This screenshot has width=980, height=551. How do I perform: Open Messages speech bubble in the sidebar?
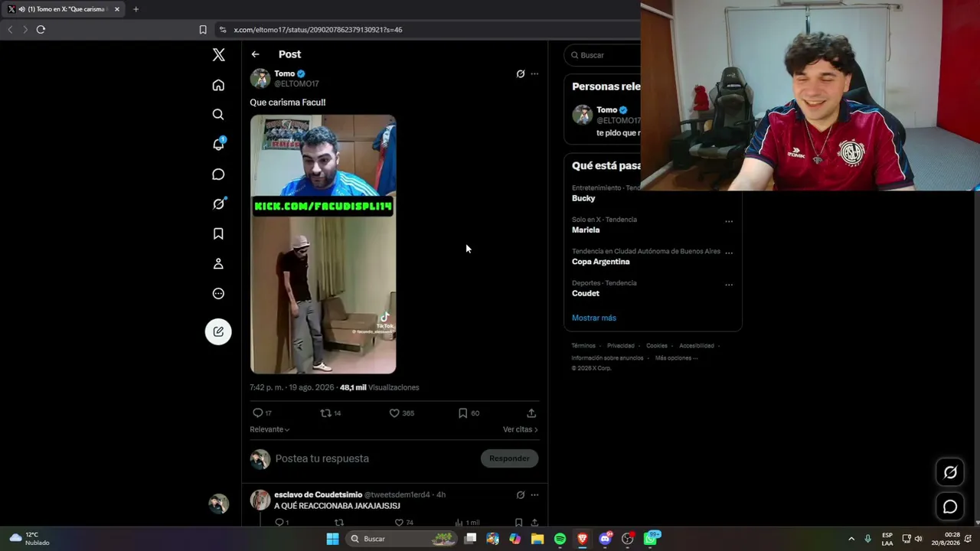(x=218, y=174)
